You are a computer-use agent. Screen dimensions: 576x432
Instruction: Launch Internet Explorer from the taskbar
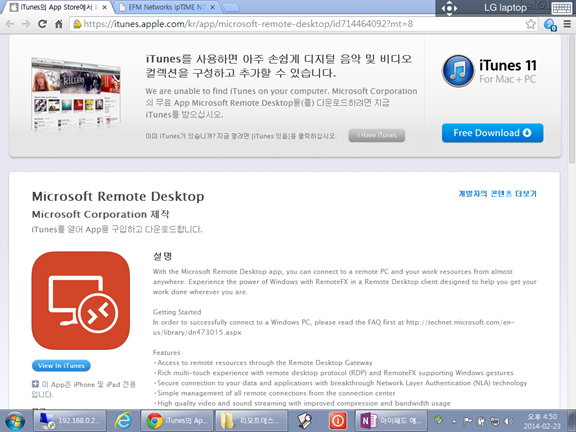point(123,421)
